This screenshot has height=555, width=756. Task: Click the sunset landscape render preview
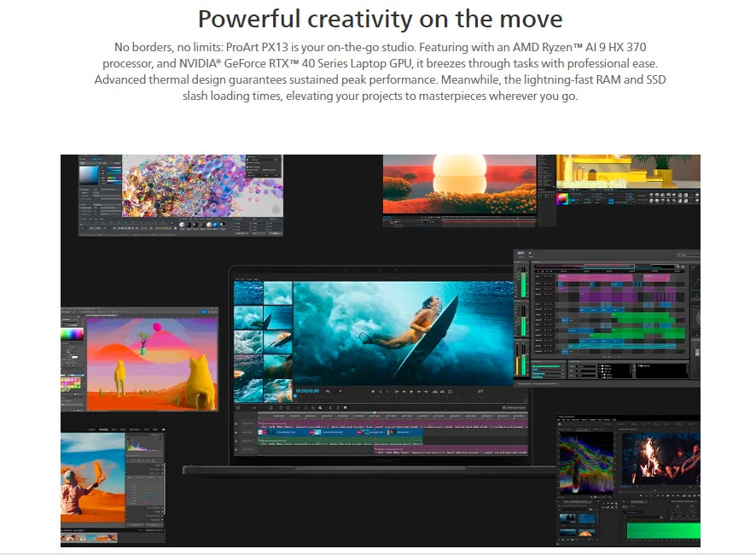tap(459, 184)
